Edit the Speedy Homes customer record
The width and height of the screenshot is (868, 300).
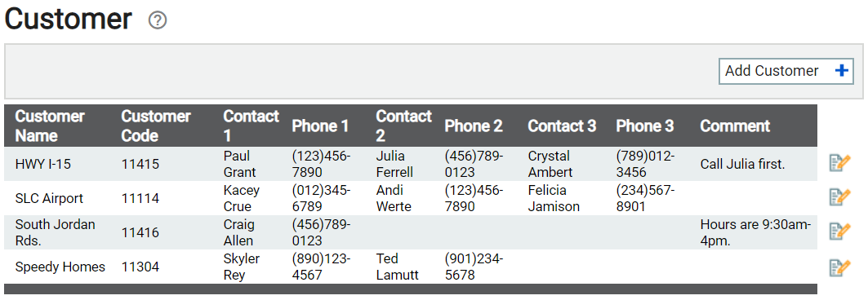coord(839,267)
